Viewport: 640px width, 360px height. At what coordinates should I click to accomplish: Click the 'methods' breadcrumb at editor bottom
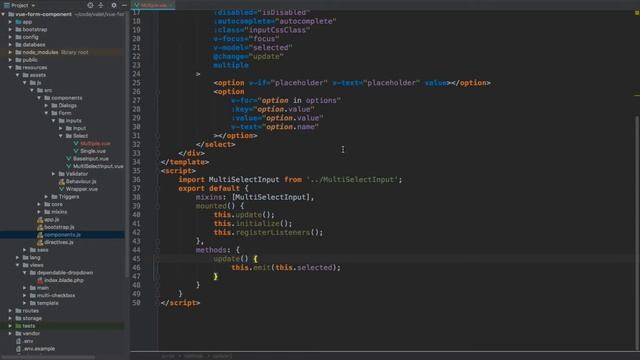pyautogui.click(x=193, y=356)
